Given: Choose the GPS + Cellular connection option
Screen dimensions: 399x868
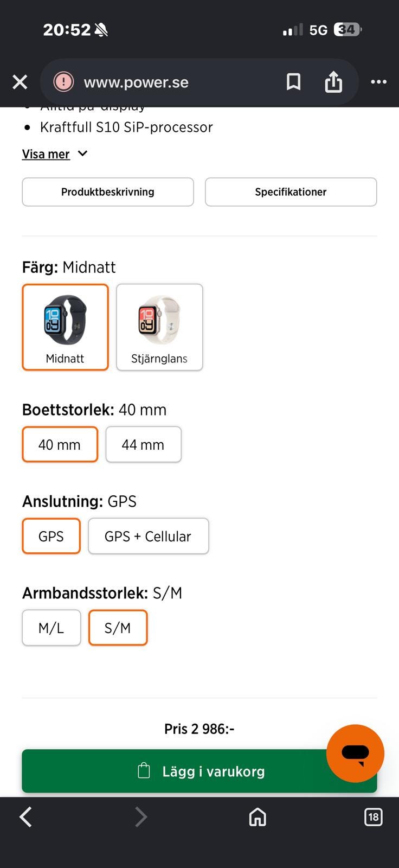Looking at the screenshot, I should [x=148, y=536].
